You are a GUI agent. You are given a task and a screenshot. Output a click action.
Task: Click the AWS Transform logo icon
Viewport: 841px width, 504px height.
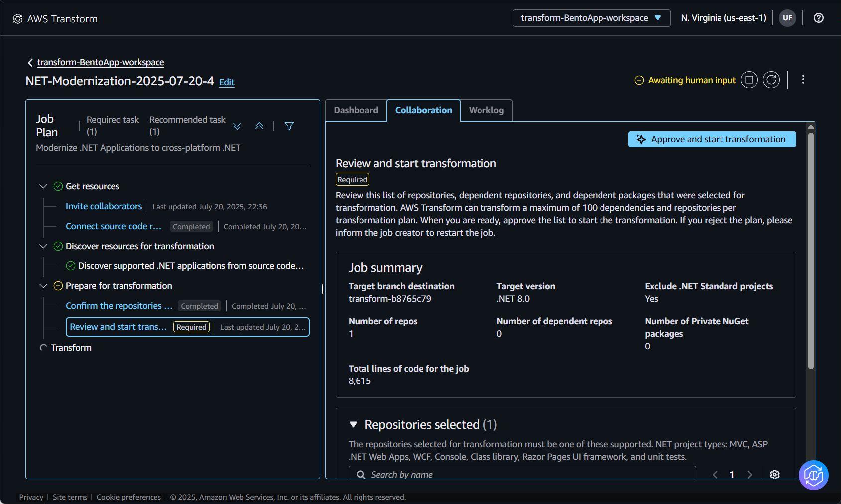[x=18, y=19]
